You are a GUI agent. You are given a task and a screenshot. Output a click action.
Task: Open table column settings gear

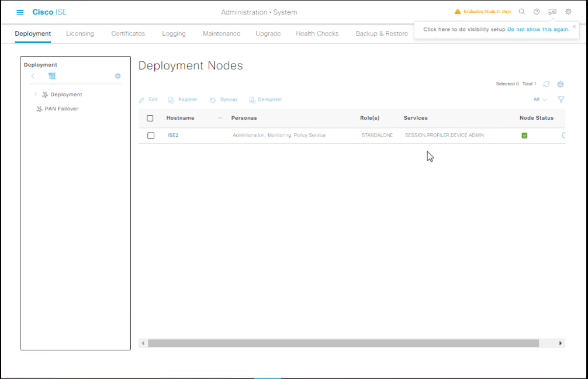click(x=561, y=84)
